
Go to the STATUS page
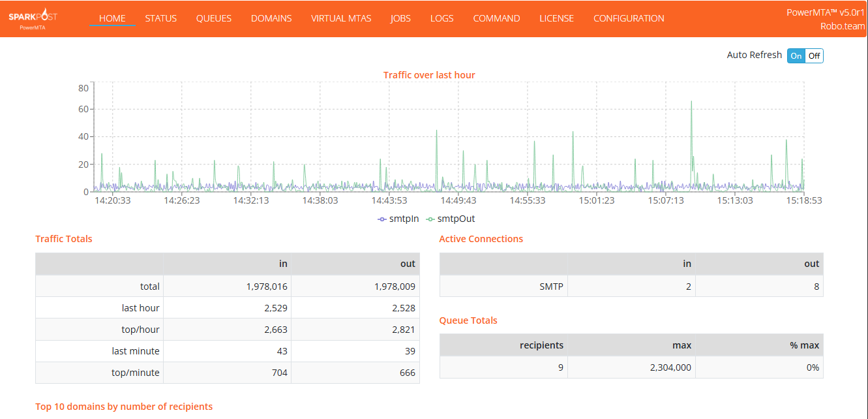(161, 18)
